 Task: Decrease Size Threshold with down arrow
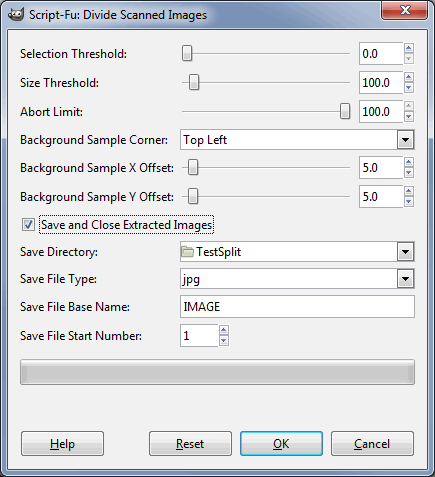tap(409, 88)
